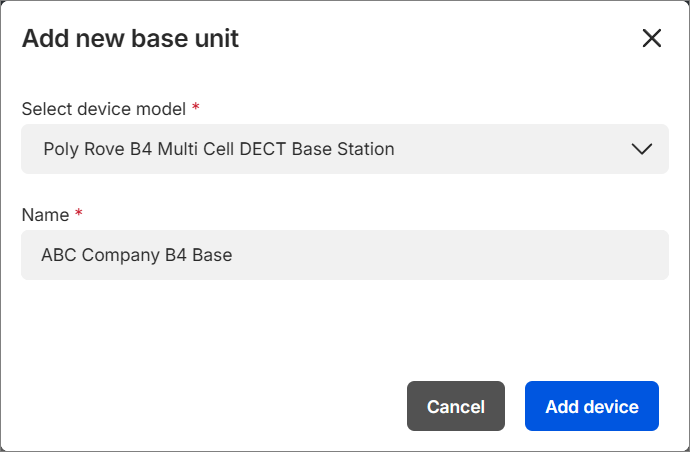Click the Name field label
This screenshot has height=452, width=690.
pos(45,215)
